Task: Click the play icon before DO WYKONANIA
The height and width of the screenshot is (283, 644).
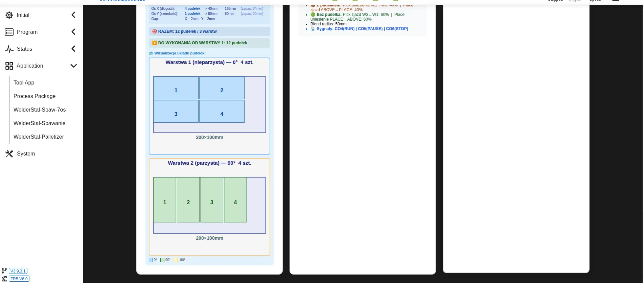Action: tap(155, 43)
